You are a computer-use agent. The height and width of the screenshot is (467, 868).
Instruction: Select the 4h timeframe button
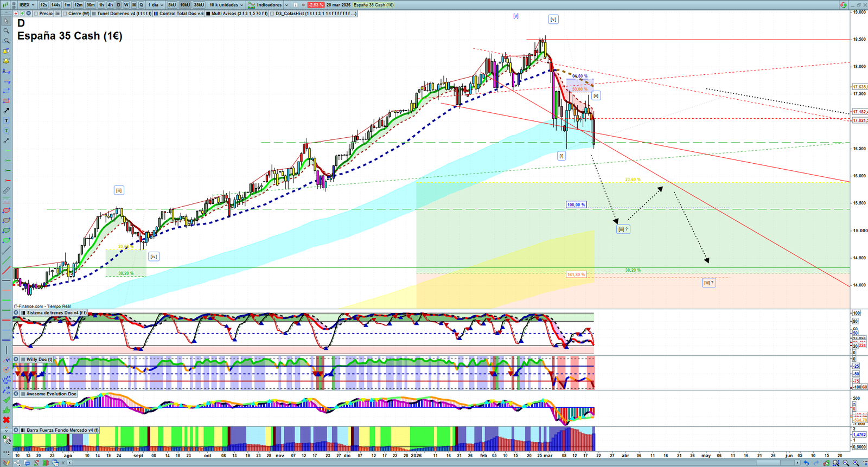110,5
